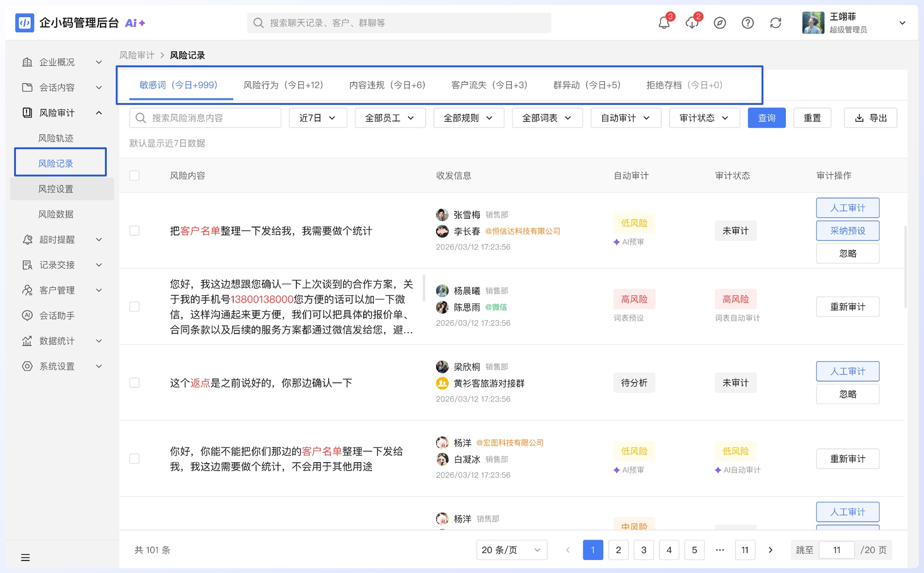Check the row about 返点
The width and height of the screenshot is (924, 573).
point(135,382)
